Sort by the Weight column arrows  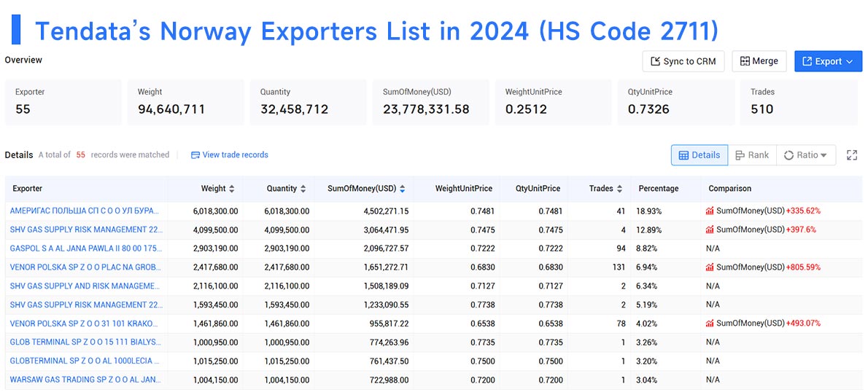[231, 189]
